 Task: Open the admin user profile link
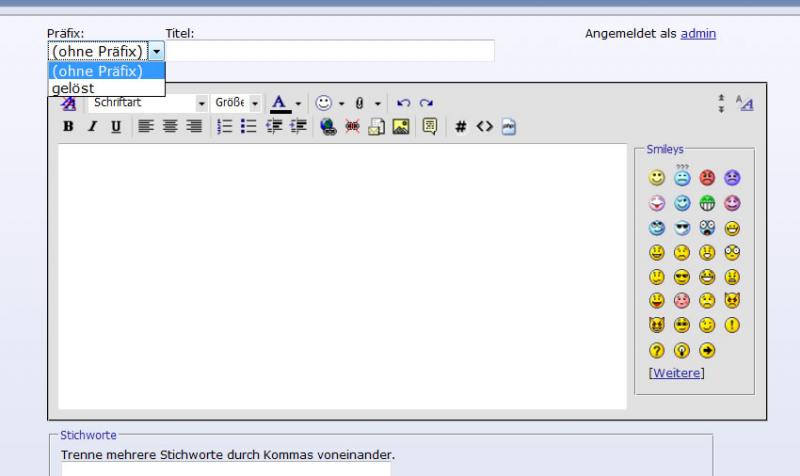698,34
